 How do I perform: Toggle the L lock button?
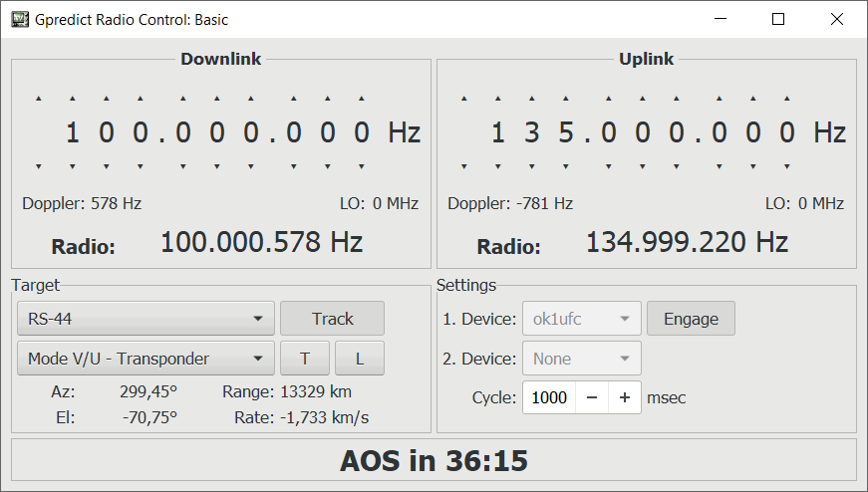coord(360,359)
